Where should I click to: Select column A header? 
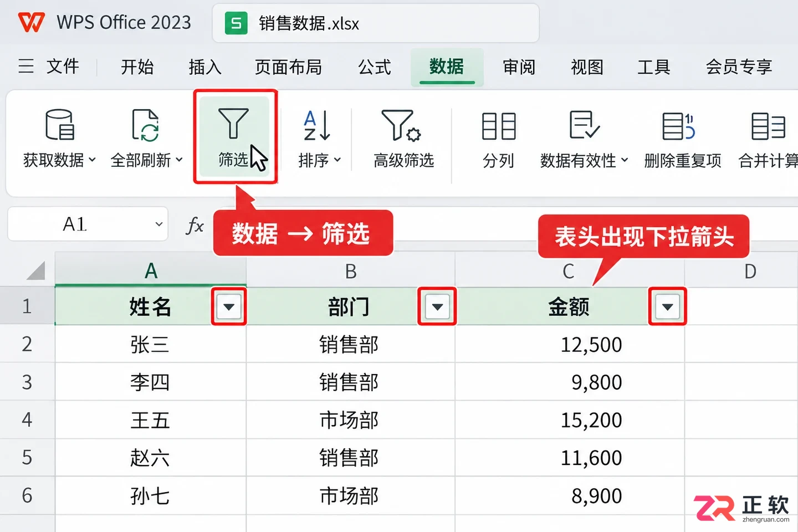tap(151, 271)
